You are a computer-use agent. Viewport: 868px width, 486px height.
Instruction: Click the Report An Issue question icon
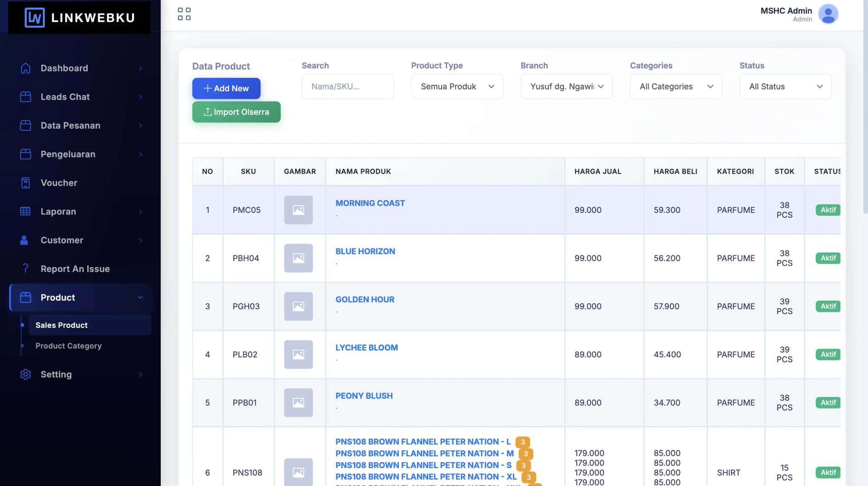[26, 269]
